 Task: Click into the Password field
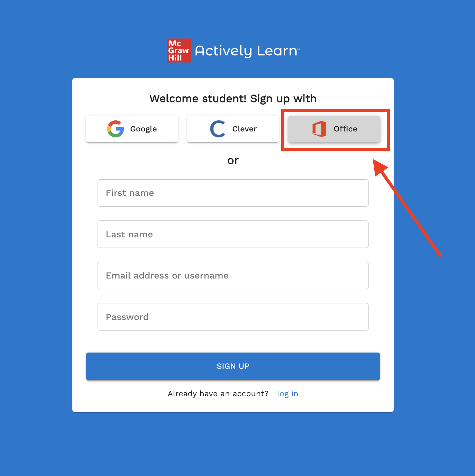point(233,317)
